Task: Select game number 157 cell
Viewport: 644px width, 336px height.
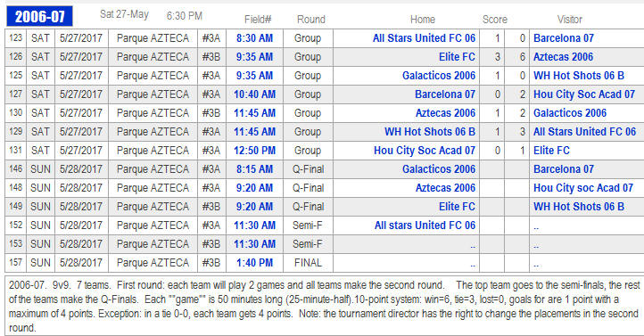Action: coord(15,263)
